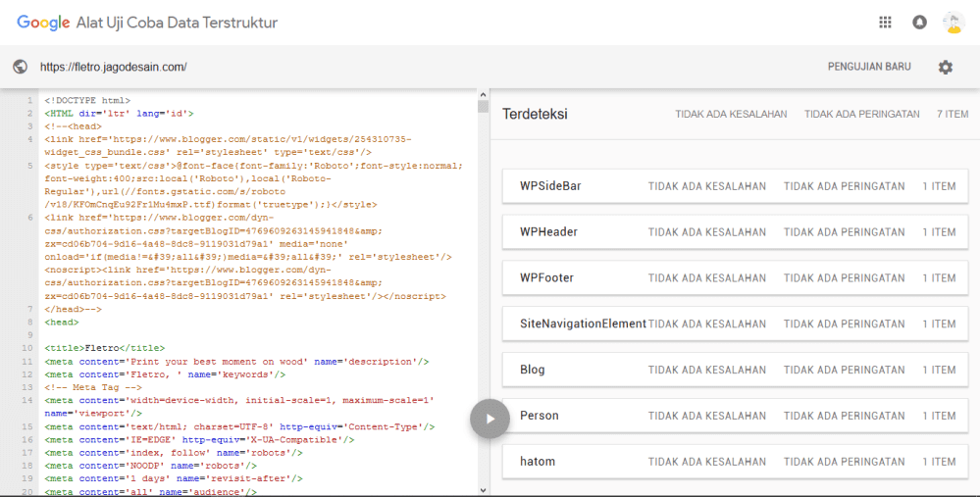Click the code pane scrollbar thumb

tap(483, 106)
